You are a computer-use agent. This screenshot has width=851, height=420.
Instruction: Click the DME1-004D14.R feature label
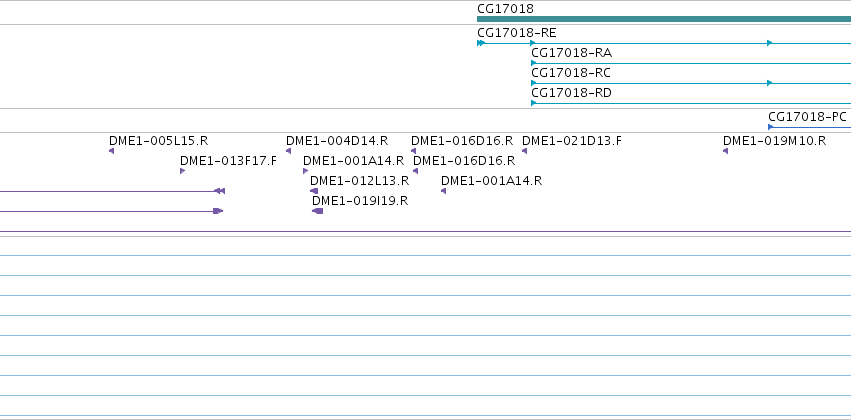(x=337, y=141)
